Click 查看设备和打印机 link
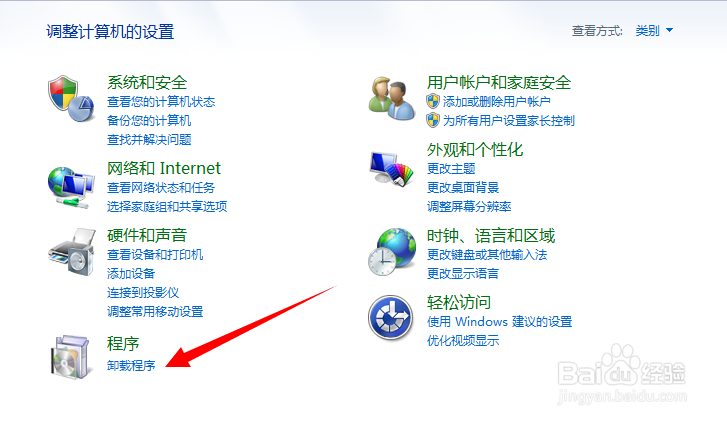The height and width of the screenshot is (421, 727). (155, 255)
